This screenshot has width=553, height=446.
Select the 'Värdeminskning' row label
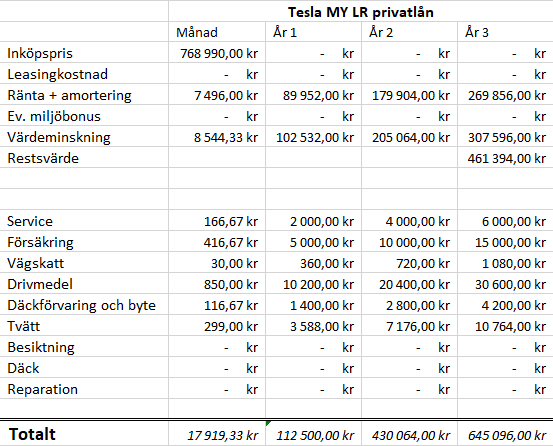click(x=84, y=137)
